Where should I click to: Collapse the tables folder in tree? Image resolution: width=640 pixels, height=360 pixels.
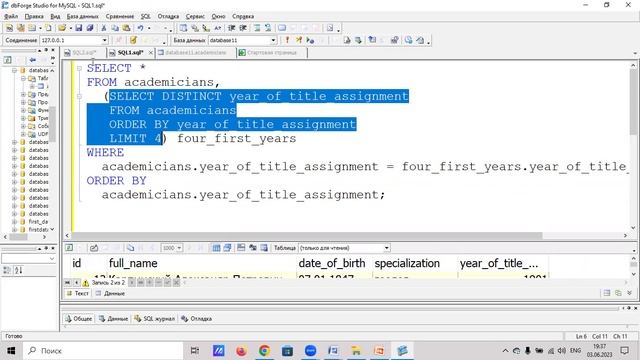(x=23, y=78)
